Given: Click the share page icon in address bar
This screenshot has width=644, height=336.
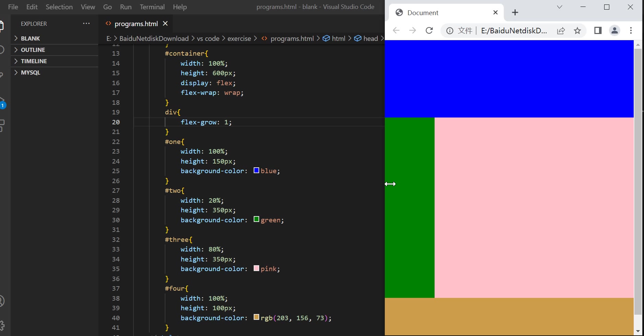Looking at the screenshot, I should pos(561,31).
